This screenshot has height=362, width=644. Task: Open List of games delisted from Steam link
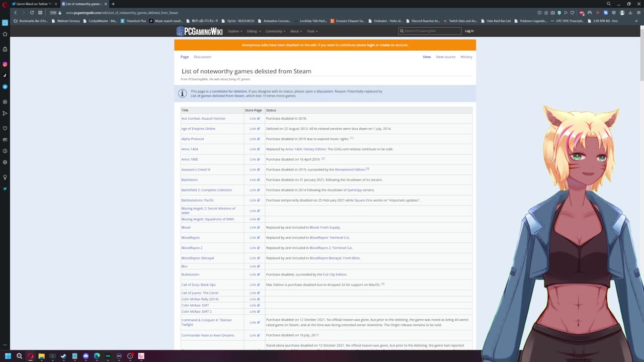[217, 96]
